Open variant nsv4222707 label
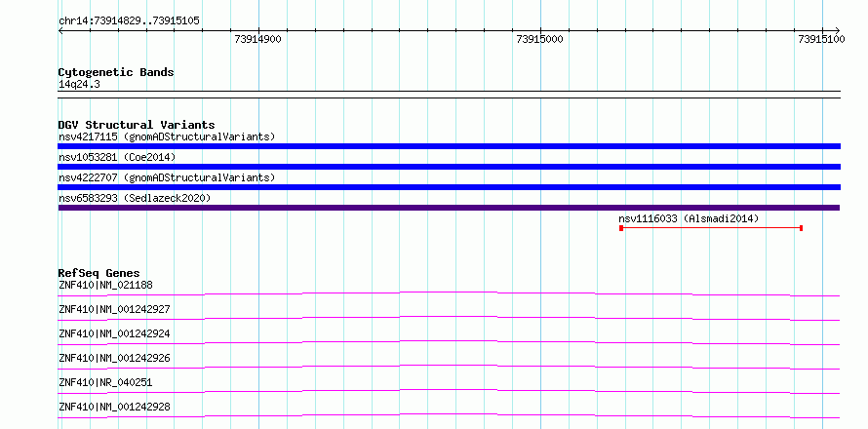Viewport: 868px width, 429px height. click(x=167, y=177)
